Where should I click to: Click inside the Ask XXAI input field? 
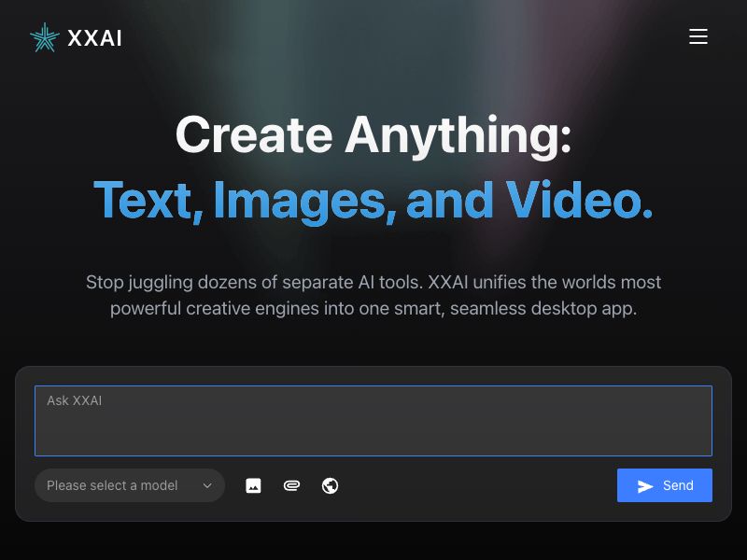pos(373,420)
